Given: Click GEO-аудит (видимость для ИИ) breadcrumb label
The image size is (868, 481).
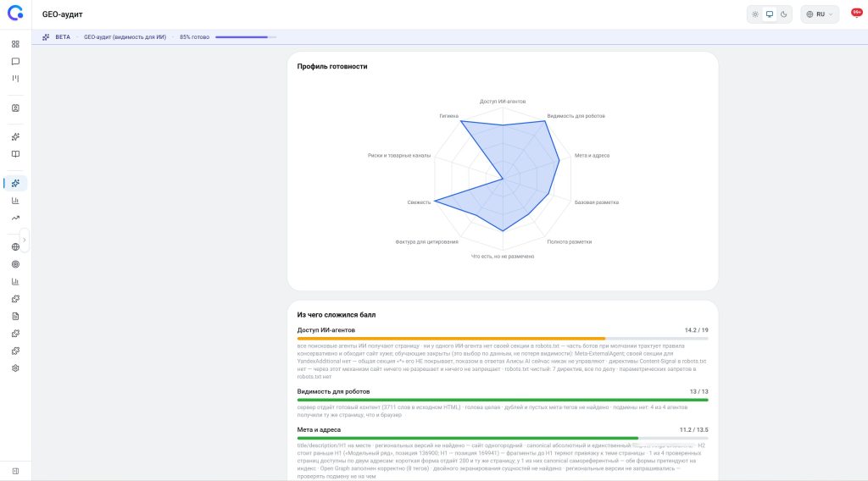Looking at the screenshot, I should coord(125,37).
